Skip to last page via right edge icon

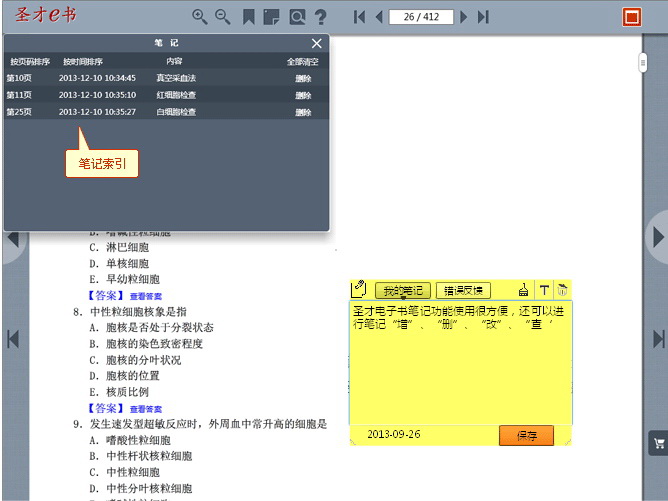[x=659, y=339]
